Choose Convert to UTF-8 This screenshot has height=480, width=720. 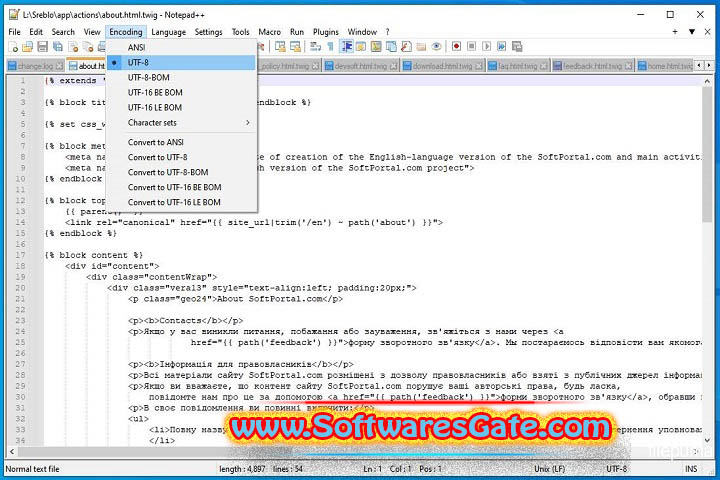tap(181, 158)
